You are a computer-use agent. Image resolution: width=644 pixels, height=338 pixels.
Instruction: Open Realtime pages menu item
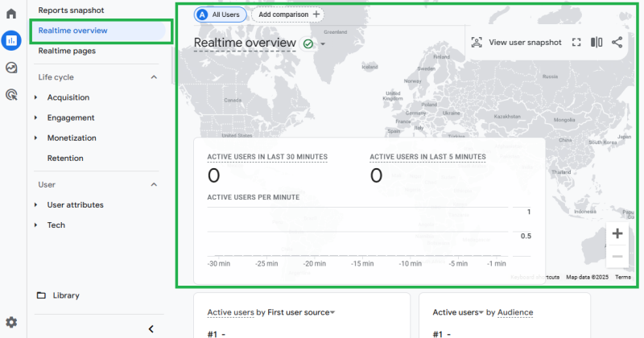pyautogui.click(x=67, y=51)
